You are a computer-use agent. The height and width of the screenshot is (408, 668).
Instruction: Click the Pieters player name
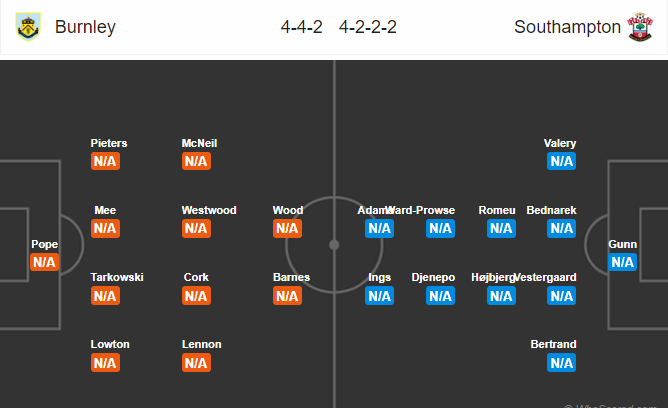[x=109, y=143]
